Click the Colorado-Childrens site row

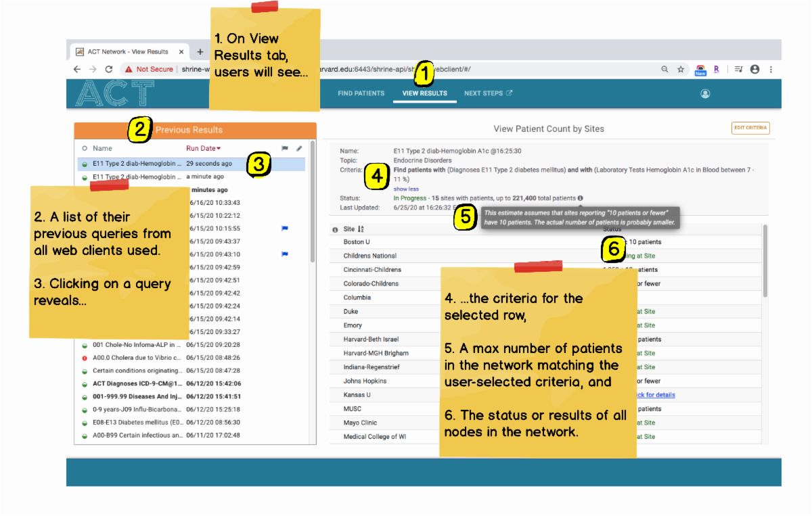point(547,283)
